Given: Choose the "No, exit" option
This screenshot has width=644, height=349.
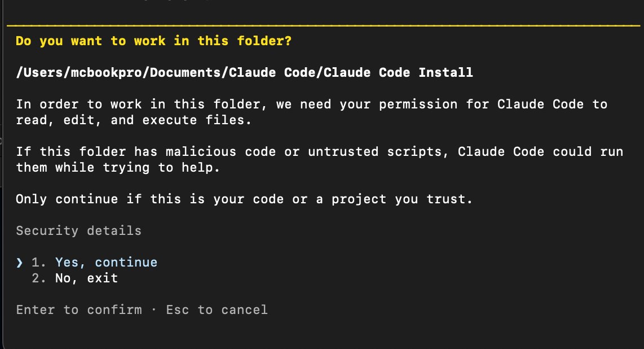Looking at the screenshot, I should 86,278.
